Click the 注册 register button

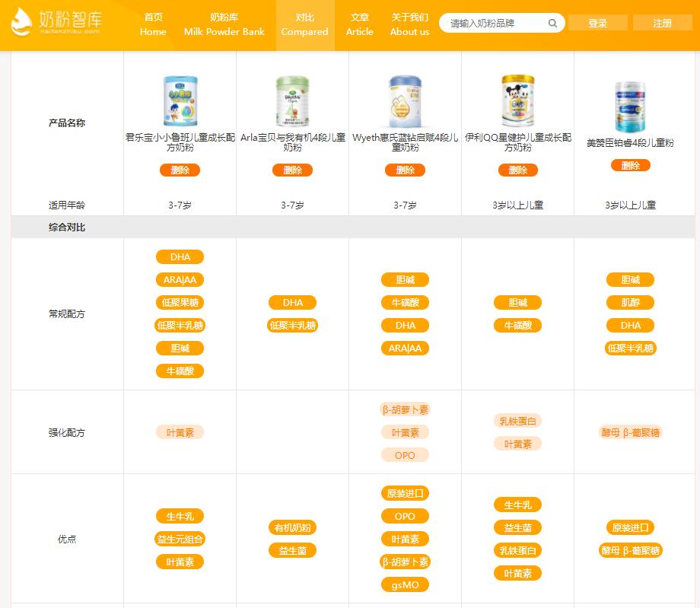pyautogui.click(x=662, y=23)
